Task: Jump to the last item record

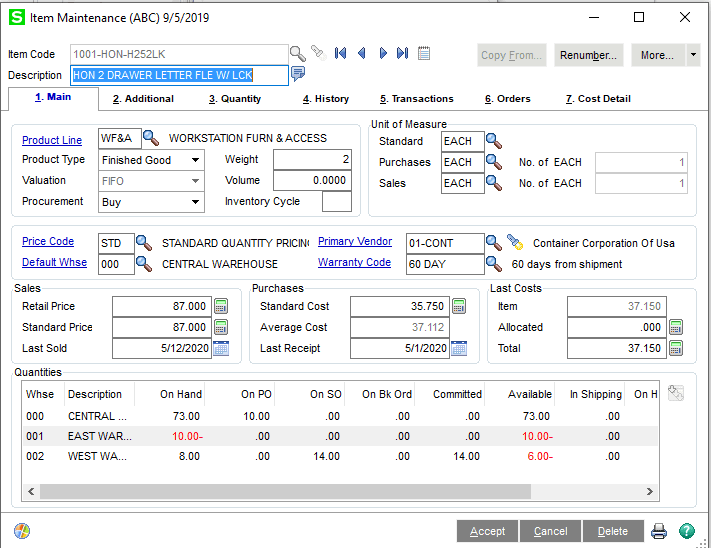Action: coord(403,53)
